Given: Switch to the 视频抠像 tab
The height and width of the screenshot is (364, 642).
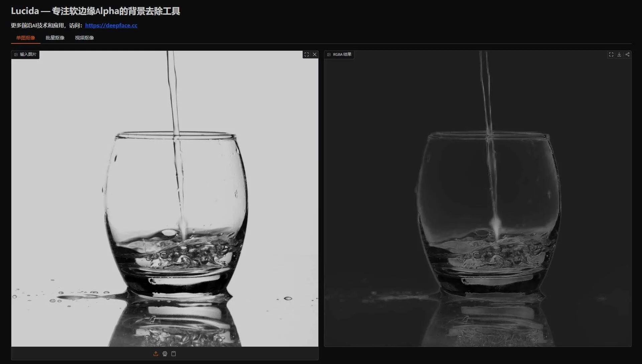Looking at the screenshot, I should click(84, 38).
